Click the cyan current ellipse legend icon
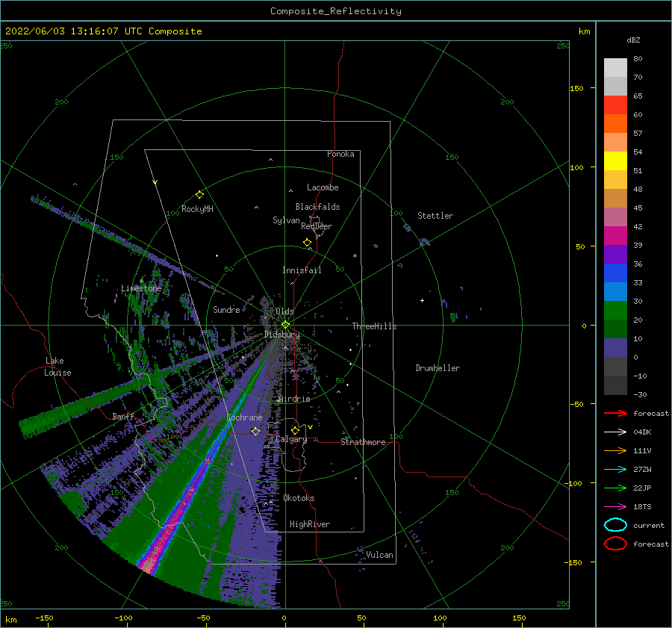This screenshot has width=672, height=628. (615, 525)
